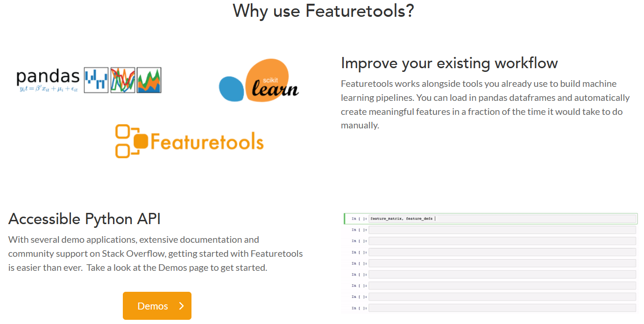The width and height of the screenshot is (644, 324).
Task: Click the multicolor line chart pandas icon
Action: (122, 80)
